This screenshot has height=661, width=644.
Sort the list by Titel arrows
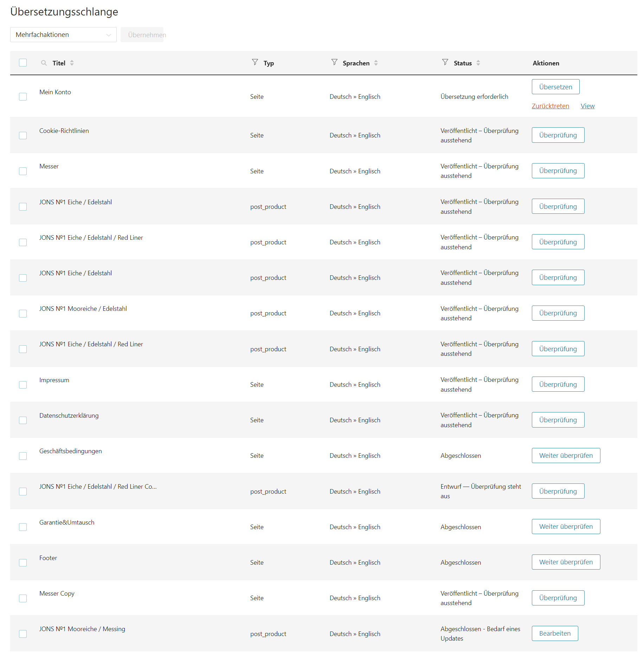[72, 63]
